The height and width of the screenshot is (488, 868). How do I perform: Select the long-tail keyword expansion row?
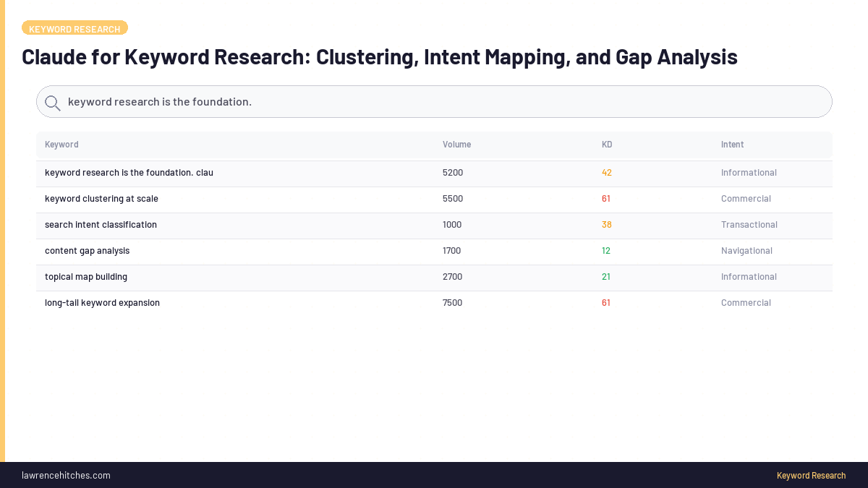pos(102,302)
